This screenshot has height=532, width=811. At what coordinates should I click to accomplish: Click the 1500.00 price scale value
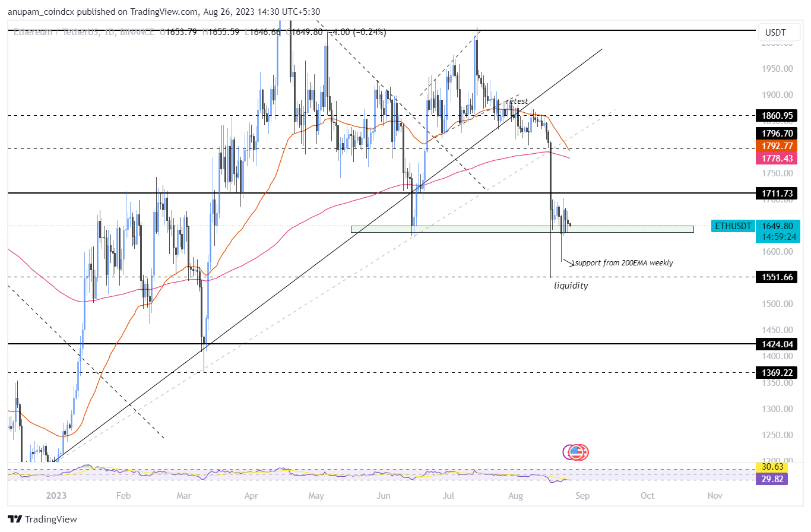(777, 304)
